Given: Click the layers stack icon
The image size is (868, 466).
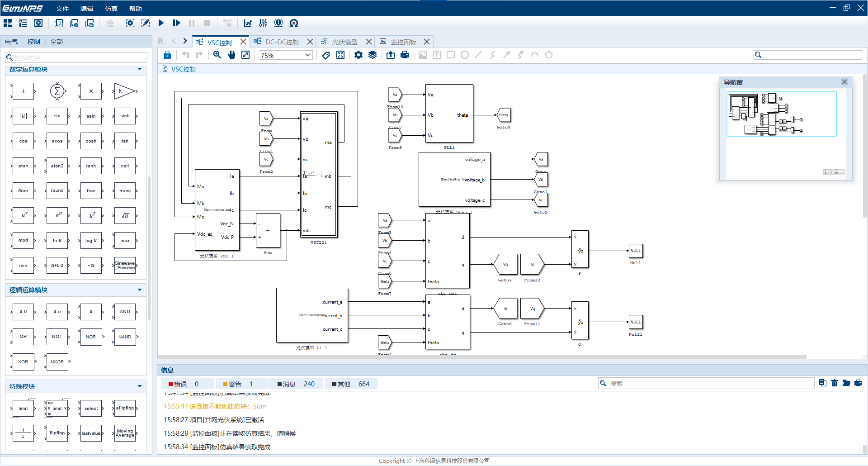Looking at the screenshot, I should click(373, 55).
